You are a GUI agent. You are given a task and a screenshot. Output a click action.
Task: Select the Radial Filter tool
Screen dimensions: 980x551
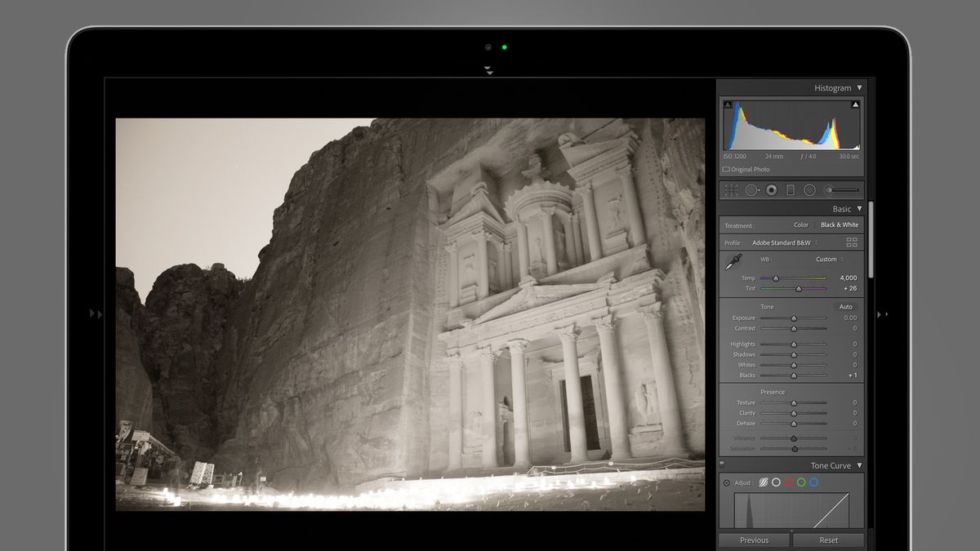pos(810,189)
